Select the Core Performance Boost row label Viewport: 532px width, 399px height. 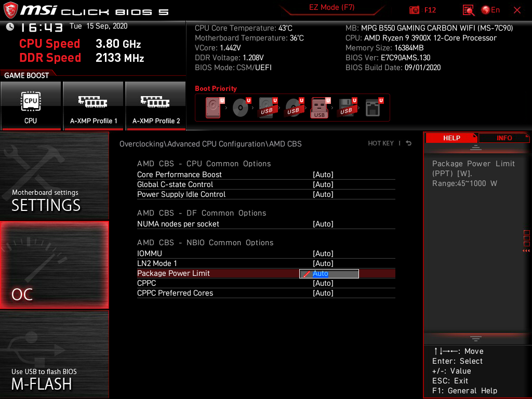(x=179, y=175)
